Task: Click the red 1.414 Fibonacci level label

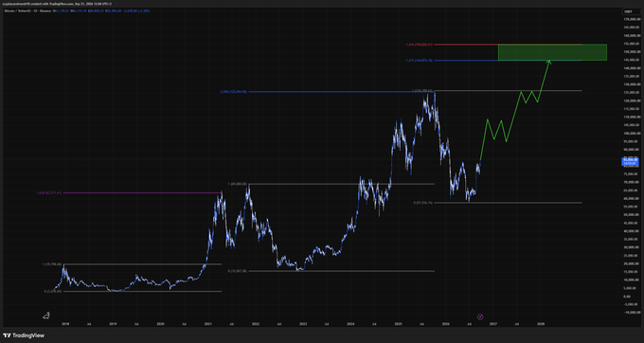Action: (x=419, y=45)
